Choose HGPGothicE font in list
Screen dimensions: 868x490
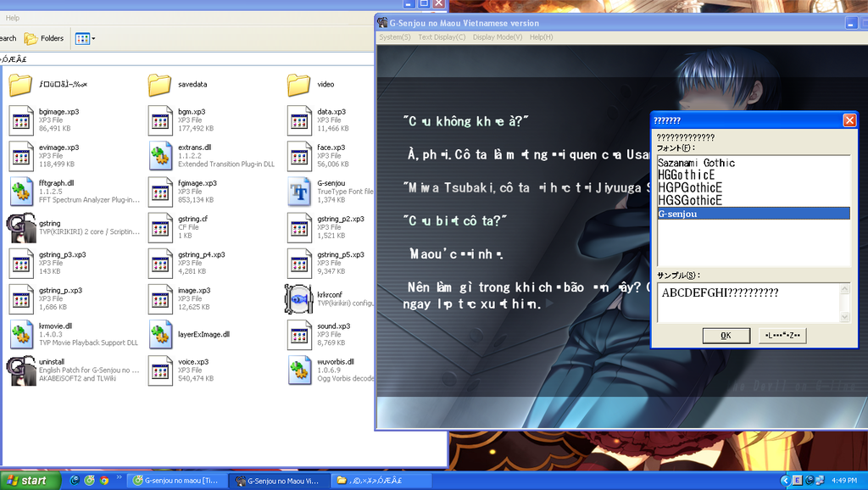click(x=754, y=187)
